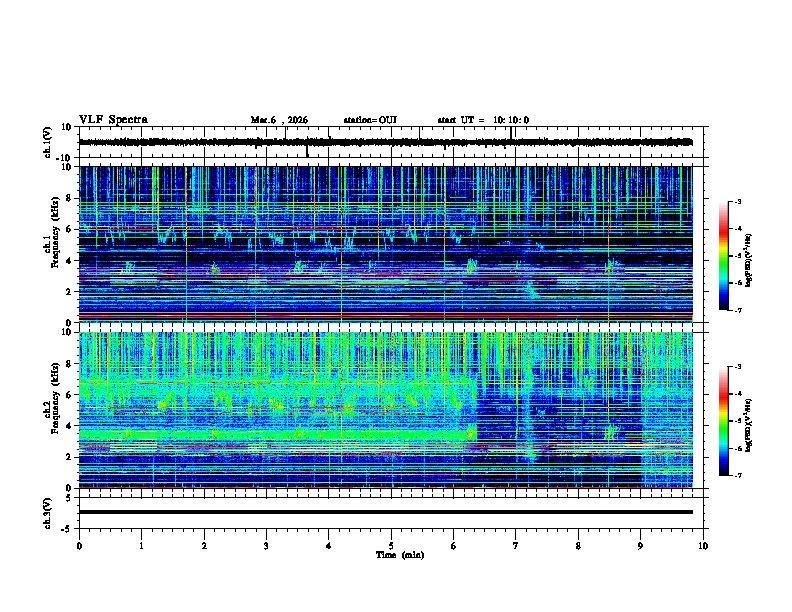Screen dimensions: 792x612
Task: Click the Time axis tick label "6"
Action: coord(454,546)
